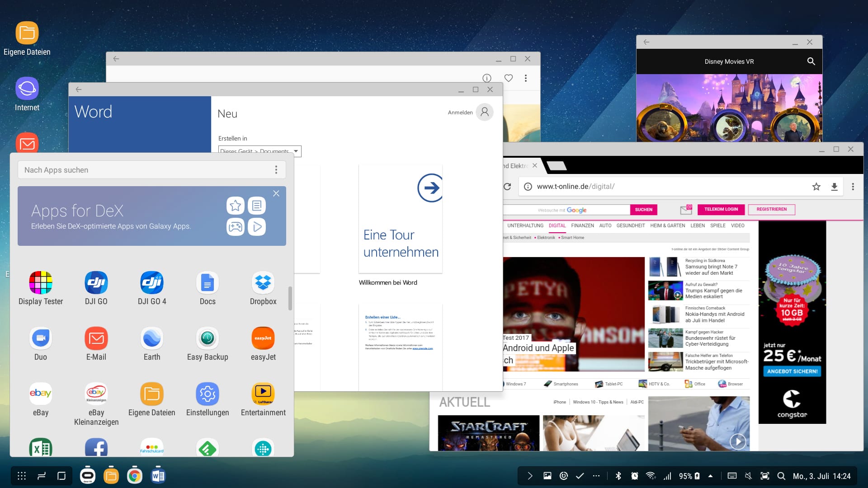
Task: Open the Eine Tour unternehmen template
Action: [x=401, y=219]
